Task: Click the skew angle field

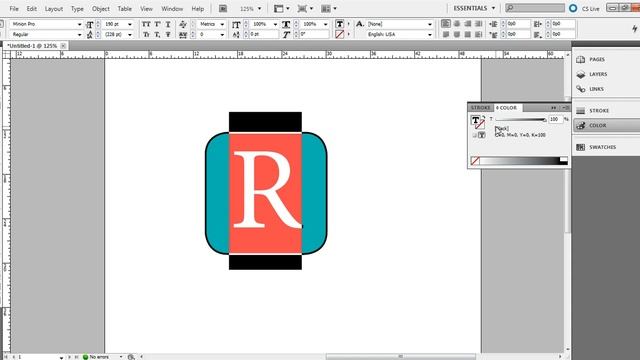Action: 315,35
